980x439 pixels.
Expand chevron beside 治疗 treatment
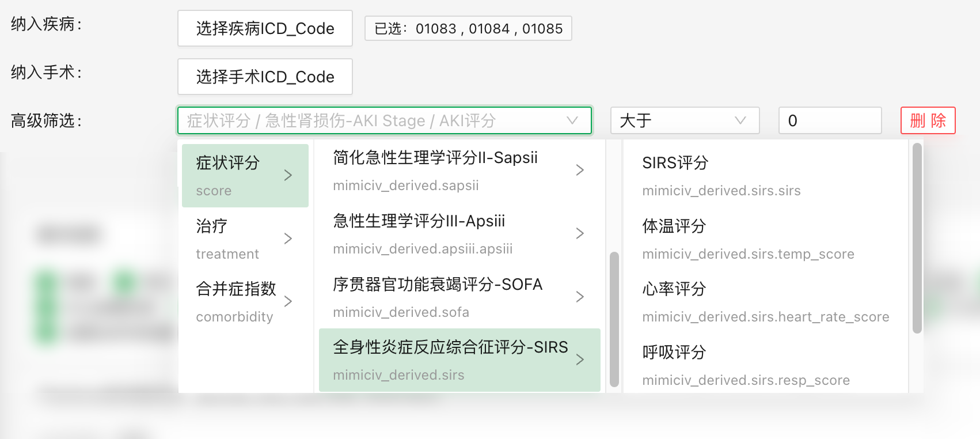[288, 239]
